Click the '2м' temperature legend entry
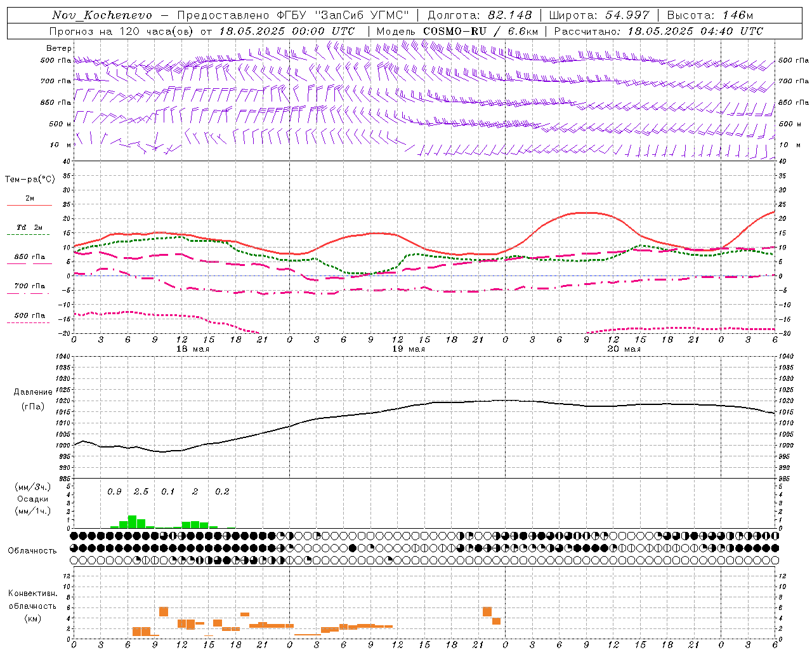This screenshot has height=650, width=812. pos(30,199)
